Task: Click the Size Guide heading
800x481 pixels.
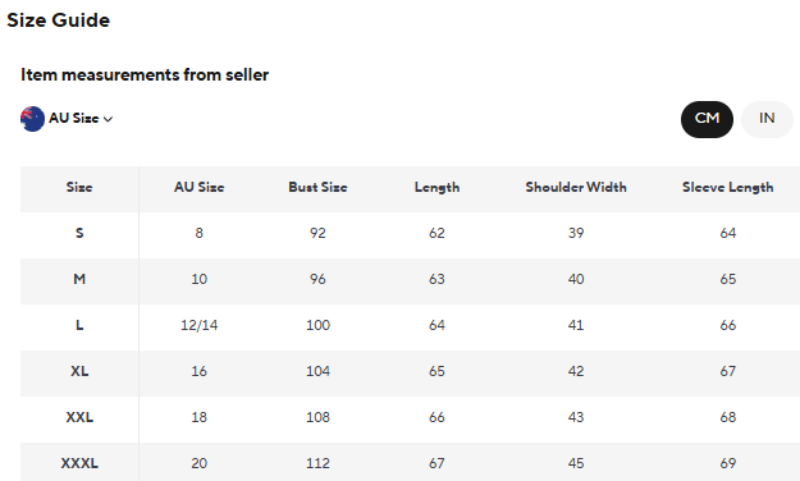Action: click(58, 20)
